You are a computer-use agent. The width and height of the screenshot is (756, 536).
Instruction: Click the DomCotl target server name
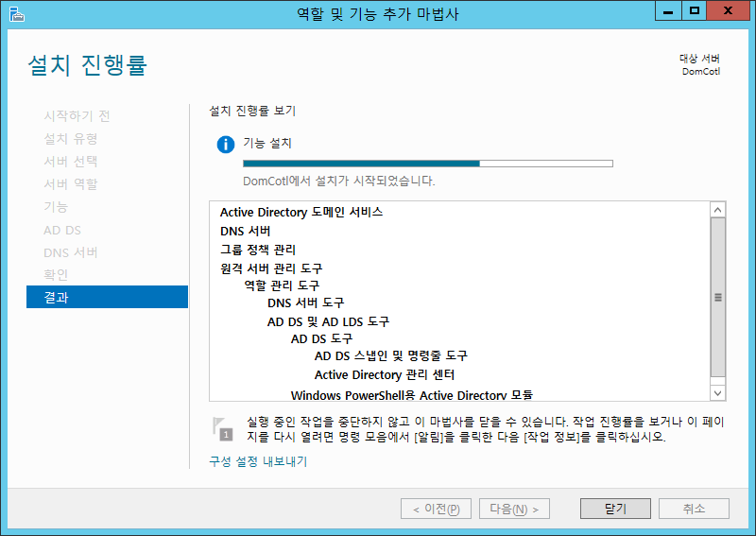coord(700,72)
